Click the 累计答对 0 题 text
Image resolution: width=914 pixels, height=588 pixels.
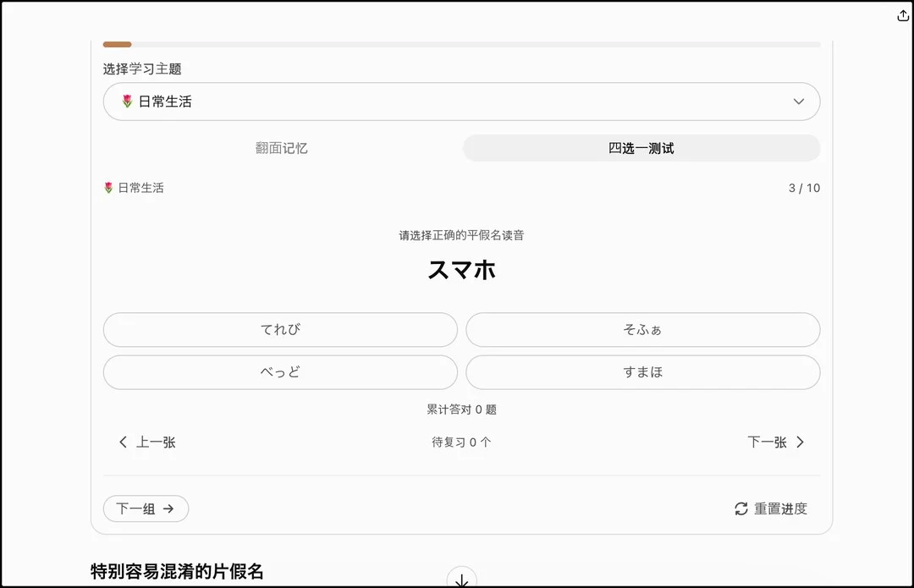462,409
